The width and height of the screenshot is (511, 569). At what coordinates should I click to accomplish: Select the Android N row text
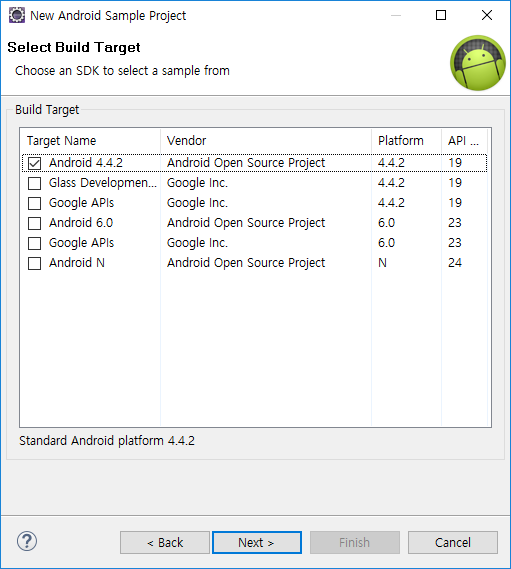pyautogui.click(x=77, y=263)
